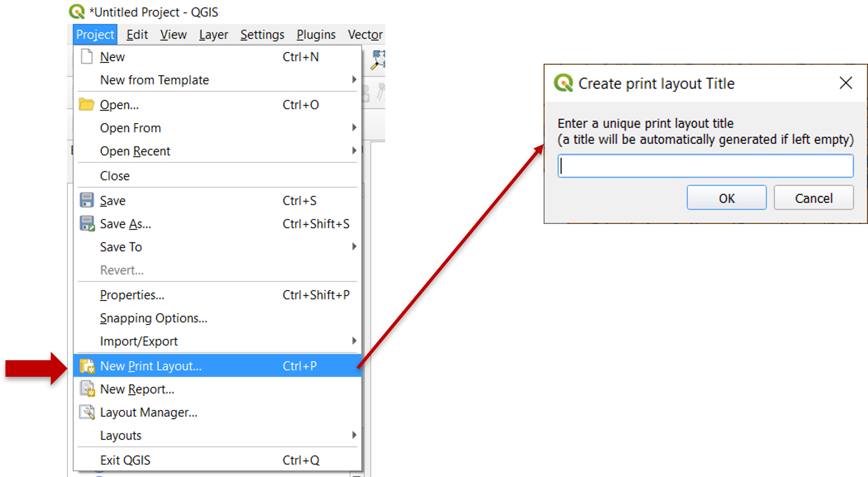Screen dimensions: 868x477
Task: Click the Ctrl+Shift+P shortcut text
Action: click(x=316, y=295)
